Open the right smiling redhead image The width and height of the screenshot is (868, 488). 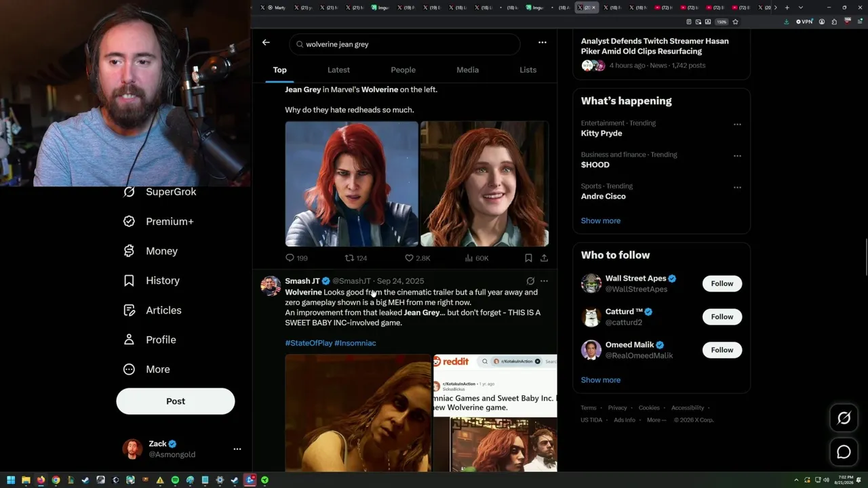pos(485,184)
